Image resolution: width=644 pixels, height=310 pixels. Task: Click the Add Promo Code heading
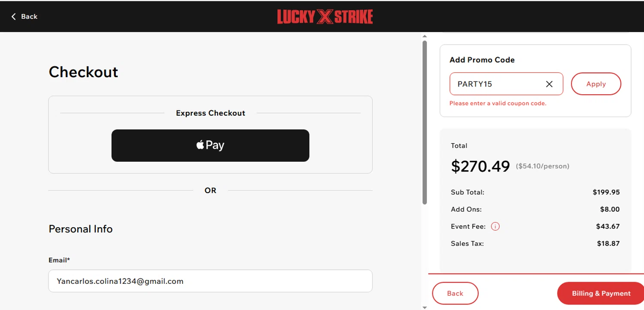pyautogui.click(x=482, y=60)
